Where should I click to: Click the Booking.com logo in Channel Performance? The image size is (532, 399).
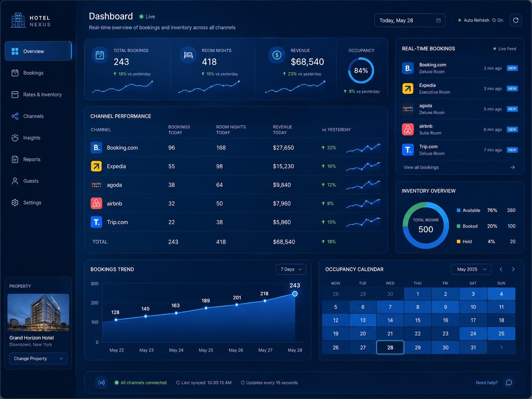click(96, 147)
